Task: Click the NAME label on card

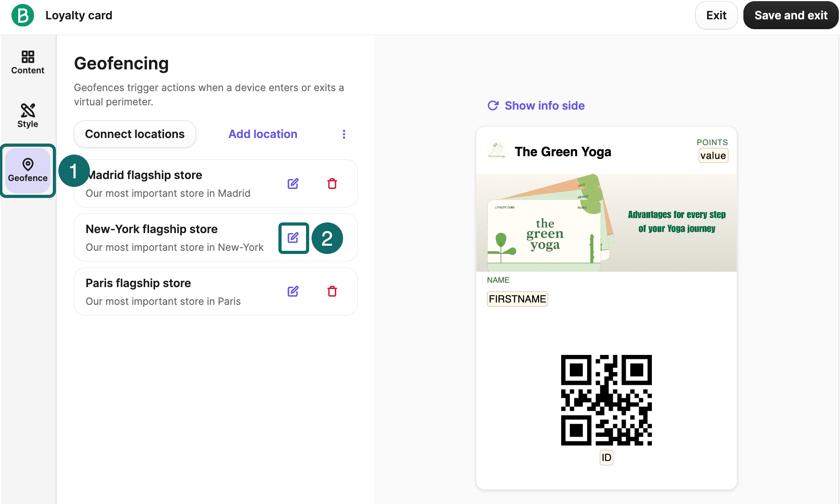Action: pyautogui.click(x=498, y=280)
